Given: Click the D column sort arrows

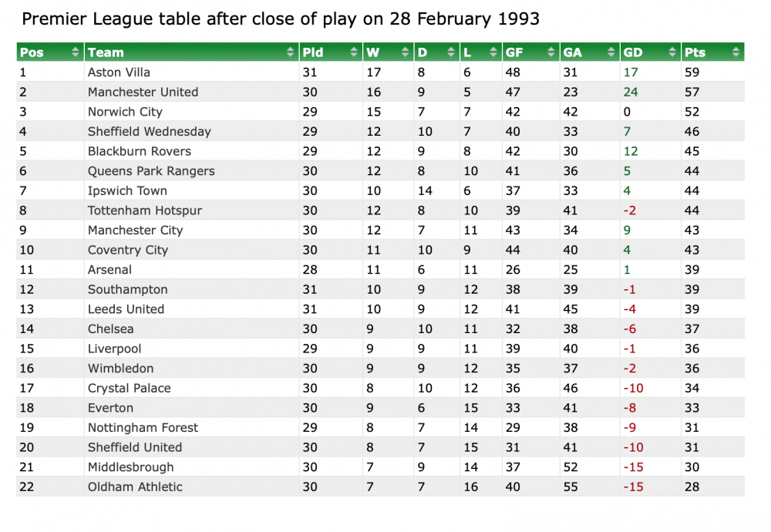Looking at the screenshot, I should click(451, 52).
